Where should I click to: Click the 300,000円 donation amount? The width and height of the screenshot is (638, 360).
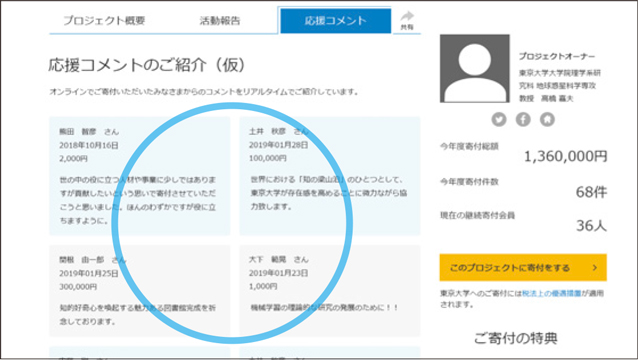tap(78, 287)
